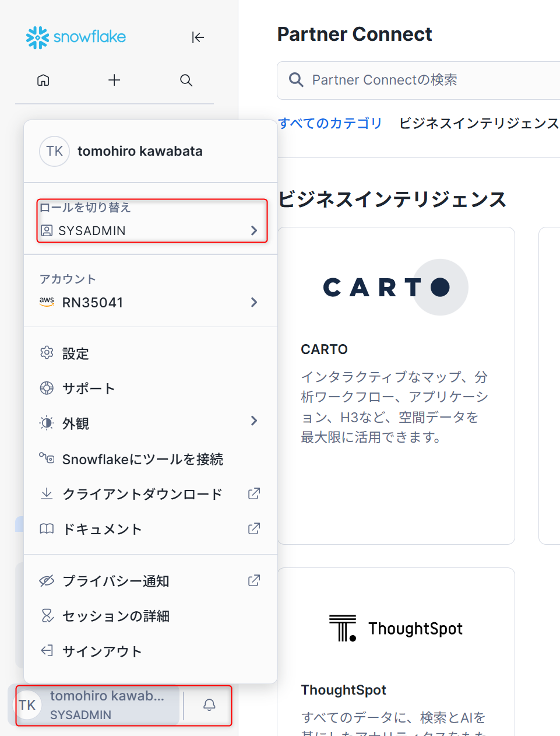Go to the home icon
This screenshot has height=736, width=560.
point(43,80)
